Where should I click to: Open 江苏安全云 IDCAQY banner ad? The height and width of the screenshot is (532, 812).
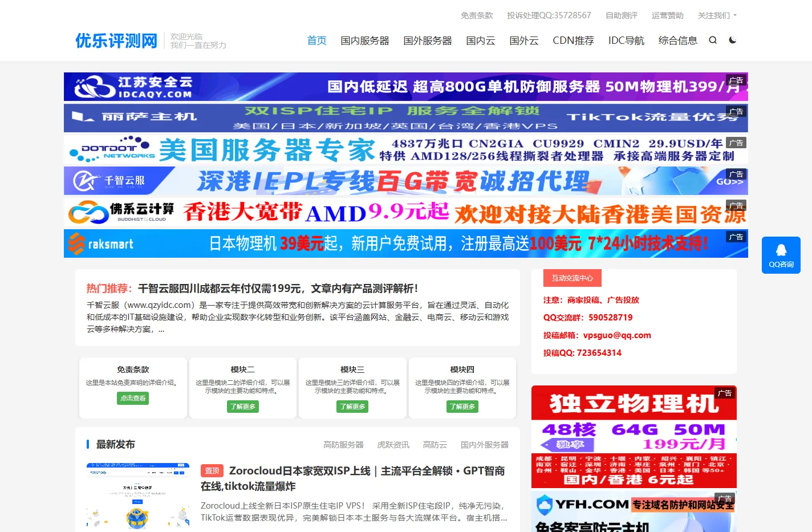pos(406,87)
